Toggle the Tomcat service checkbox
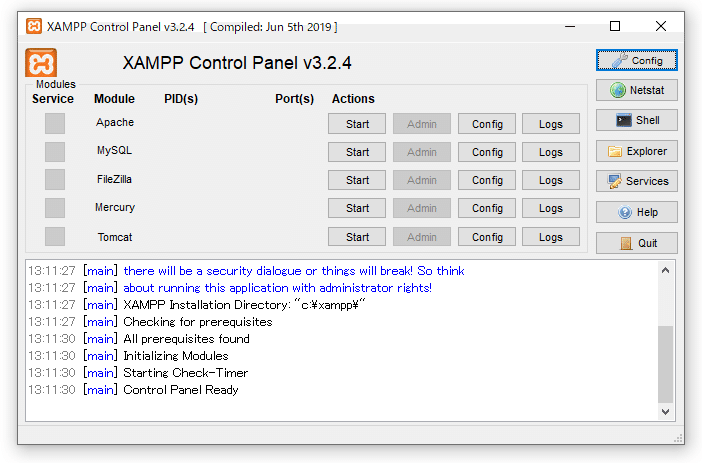 [55, 237]
